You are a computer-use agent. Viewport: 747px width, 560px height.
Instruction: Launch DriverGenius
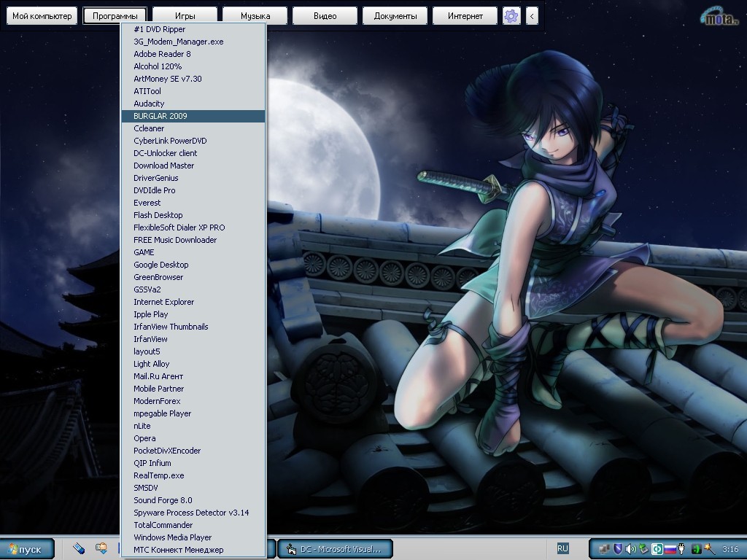pos(193,178)
